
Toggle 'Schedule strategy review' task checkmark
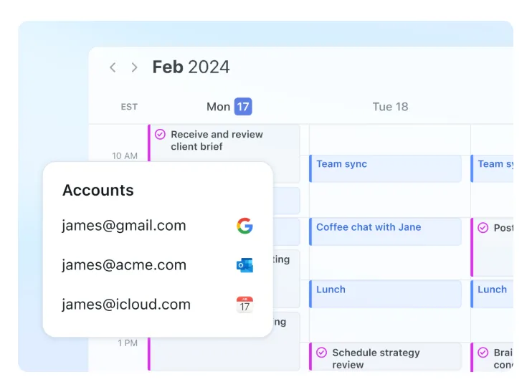[x=322, y=353]
